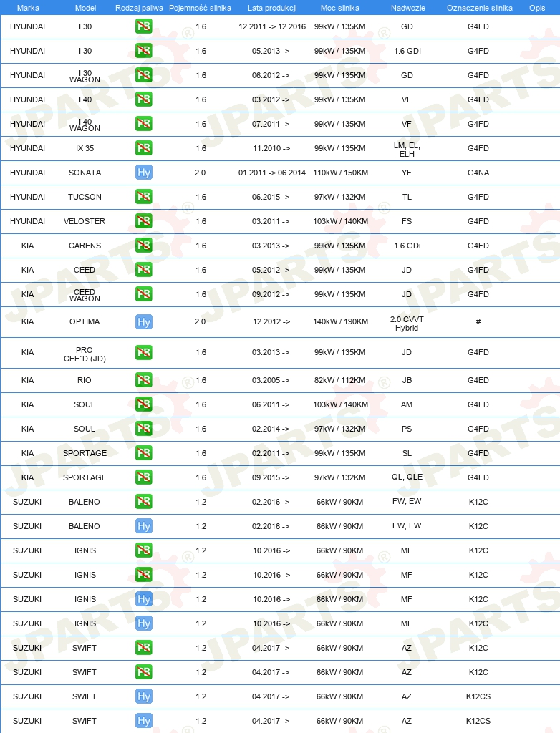The image size is (560, 733).
Task: Select the petrol icon for Hyundai I 30 Wagon
Action: pos(144,75)
